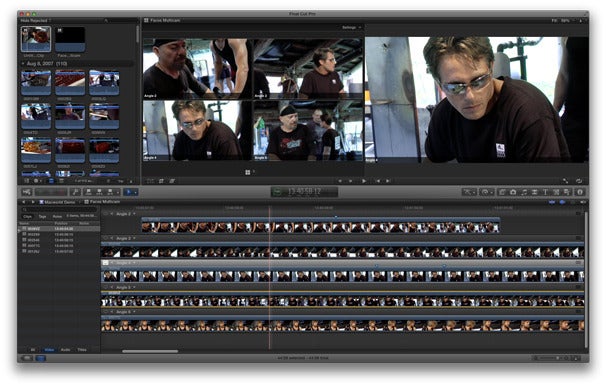This screenshot has height=386, width=606.
Task: Open the Inspector info button
Action: pyautogui.click(x=580, y=192)
